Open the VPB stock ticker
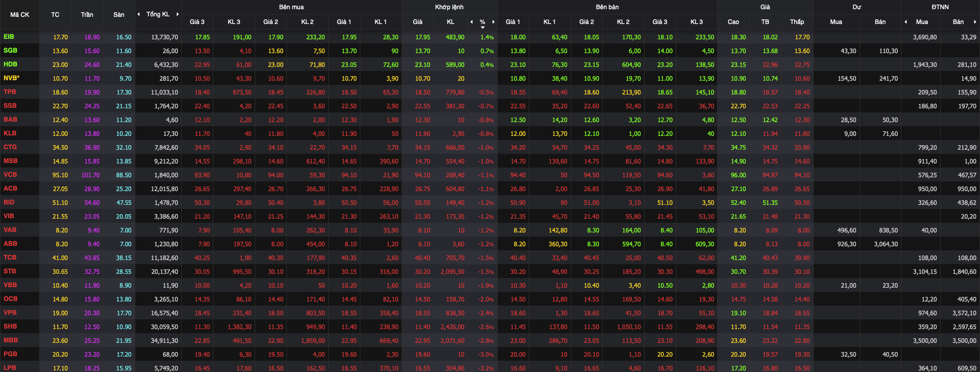This screenshot has width=980, height=372. coord(10,313)
